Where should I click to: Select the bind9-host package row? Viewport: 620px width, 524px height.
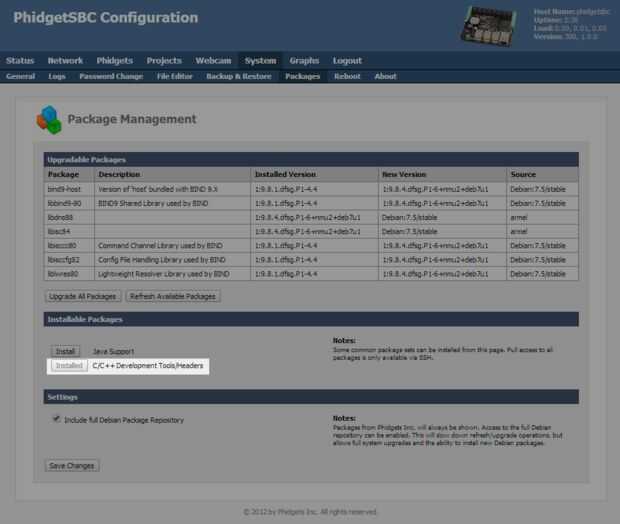[x=311, y=189]
